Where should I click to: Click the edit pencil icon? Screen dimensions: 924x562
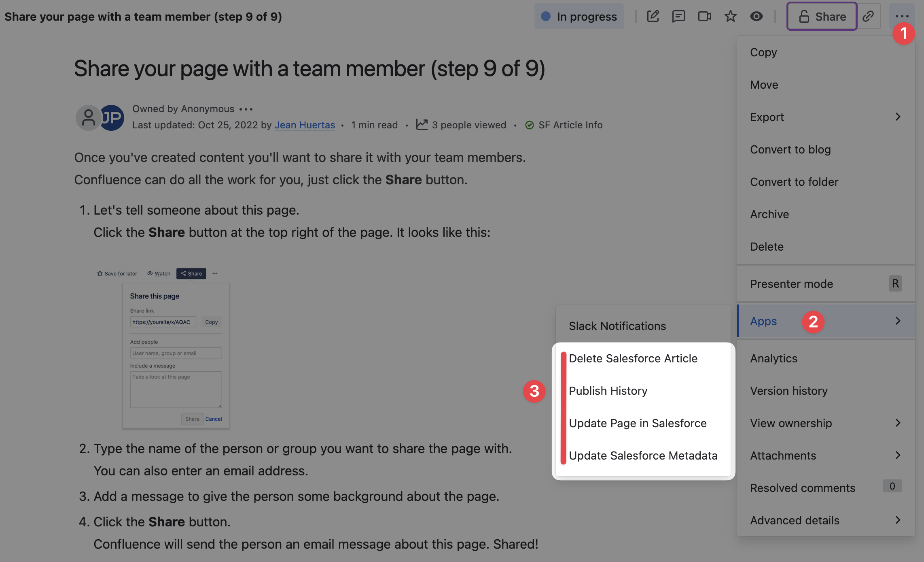[653, 17]
